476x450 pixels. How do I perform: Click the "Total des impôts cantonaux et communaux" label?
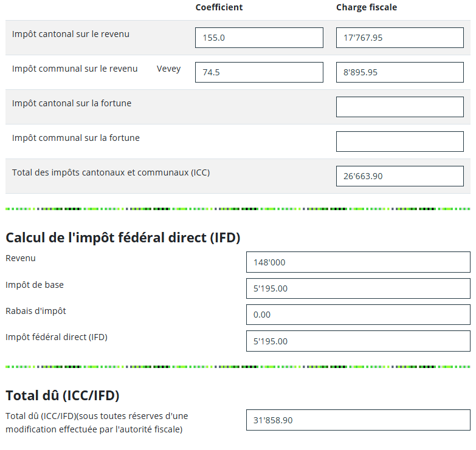[111, 172]
